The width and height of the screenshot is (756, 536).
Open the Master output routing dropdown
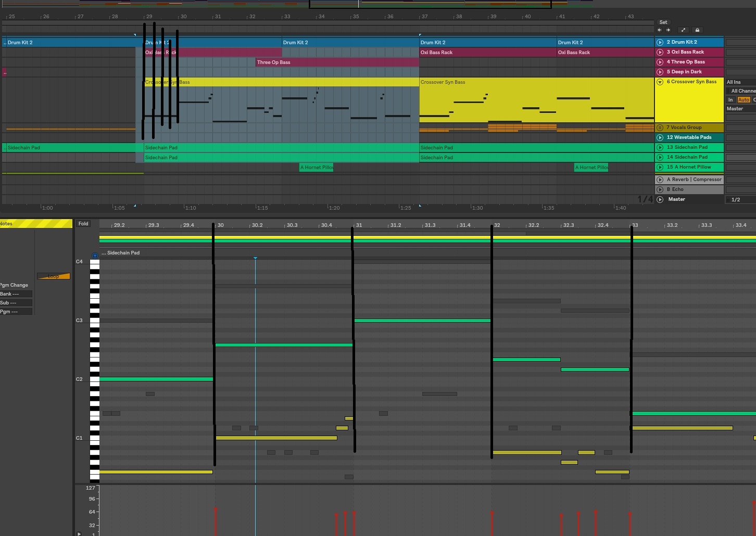[741, 109]
